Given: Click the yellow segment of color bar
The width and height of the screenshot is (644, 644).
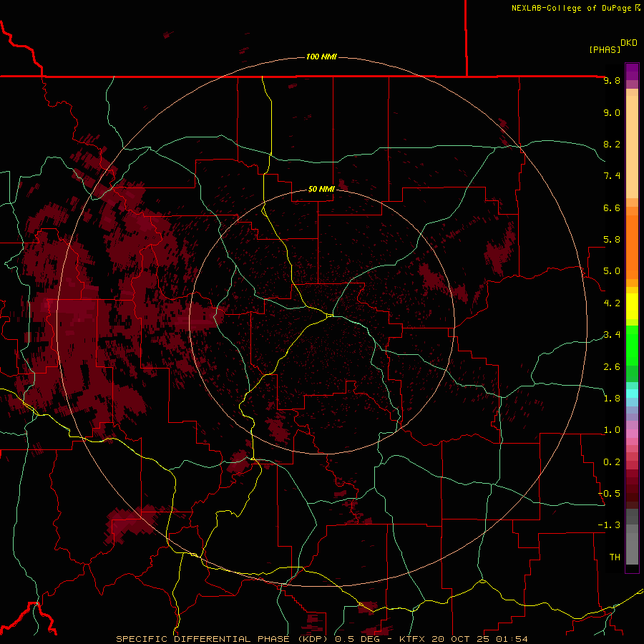Looking at the screenshot, I should (632, 306).
